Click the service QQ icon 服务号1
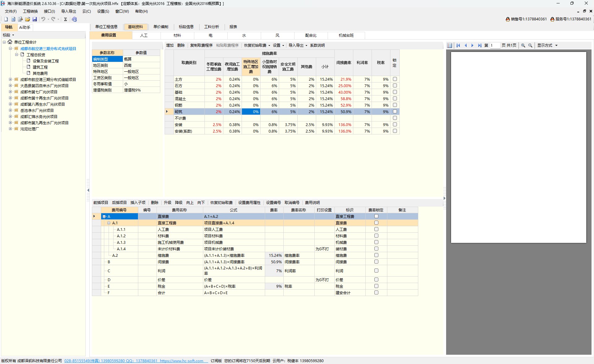 point(552,19)
